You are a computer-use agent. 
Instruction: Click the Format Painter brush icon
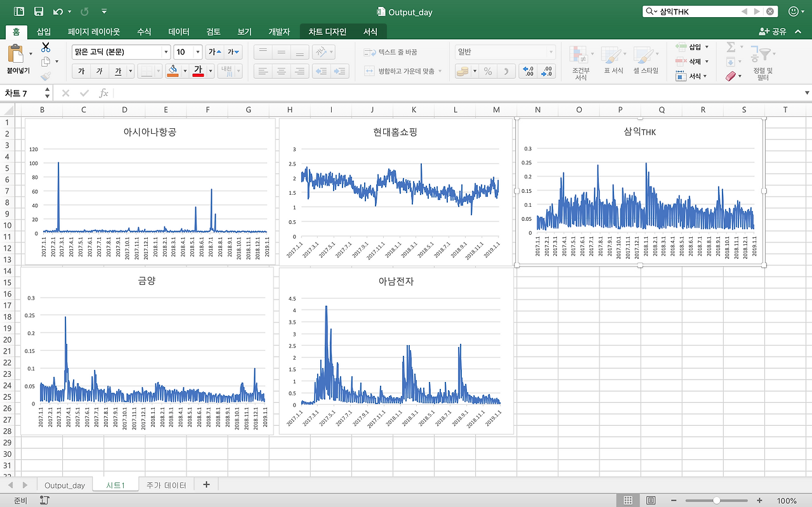point(46,76)
